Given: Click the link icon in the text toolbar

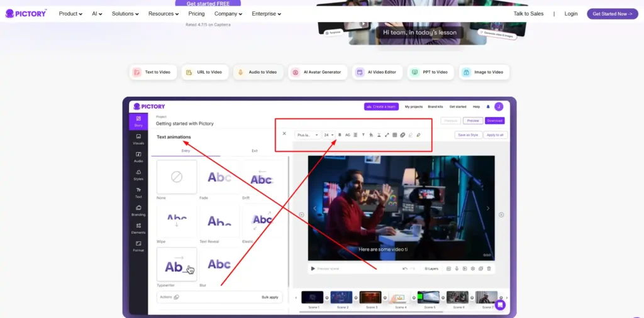Looking at the screenshot, I should 402,135.
